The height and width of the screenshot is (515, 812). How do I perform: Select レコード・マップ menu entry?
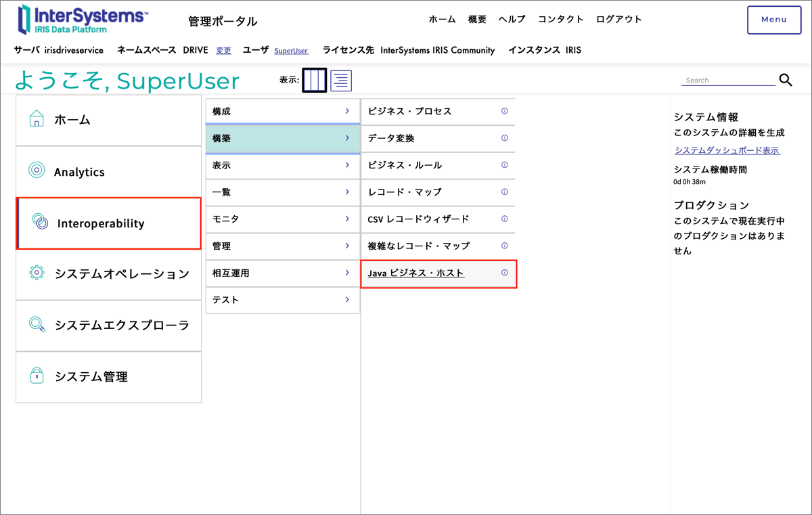[405, 192]
